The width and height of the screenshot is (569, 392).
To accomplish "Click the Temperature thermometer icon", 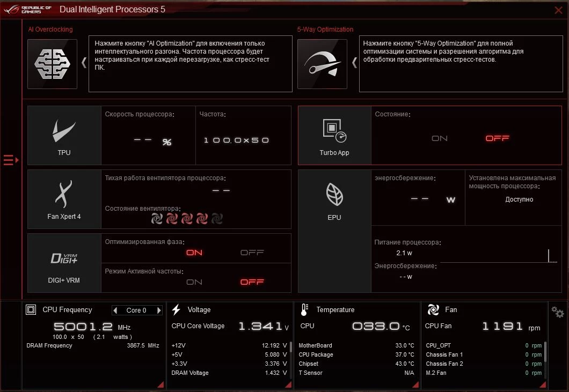I will 304,309.
